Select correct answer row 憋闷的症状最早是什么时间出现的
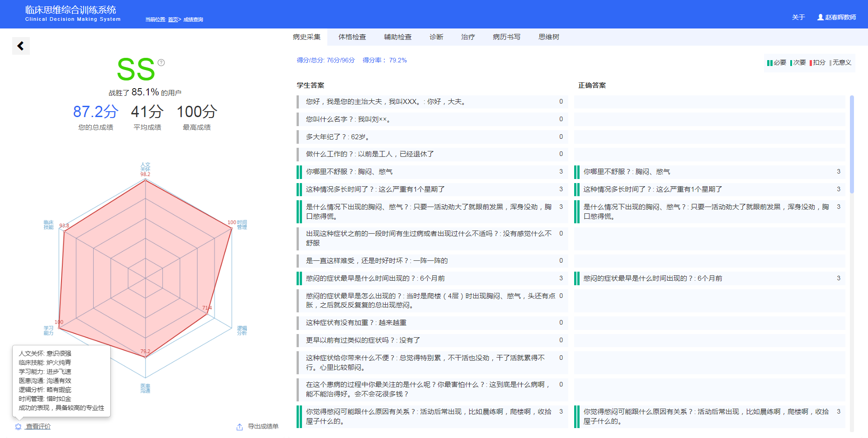The image size is (868, 438). click(710, 278)
